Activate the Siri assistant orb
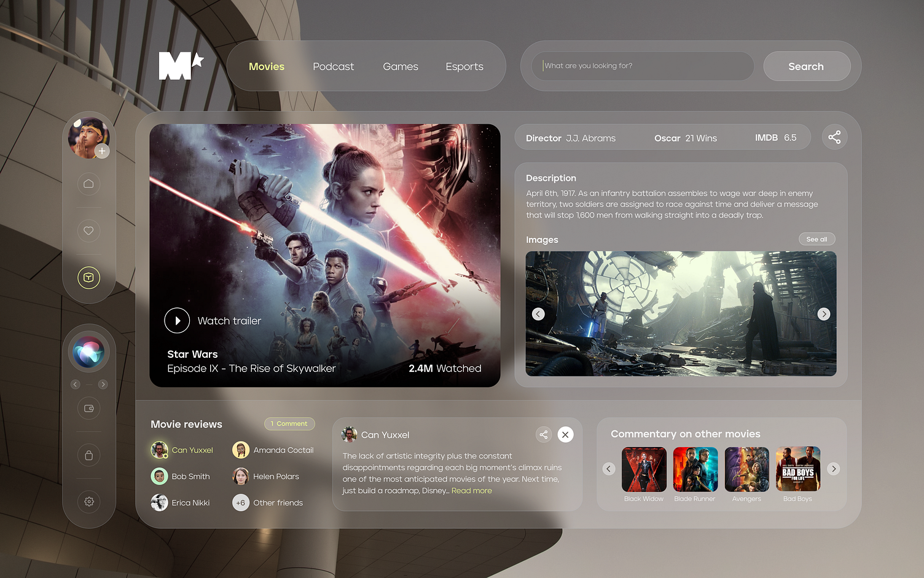This screenshot has height=578, width=924. [88, 351]
